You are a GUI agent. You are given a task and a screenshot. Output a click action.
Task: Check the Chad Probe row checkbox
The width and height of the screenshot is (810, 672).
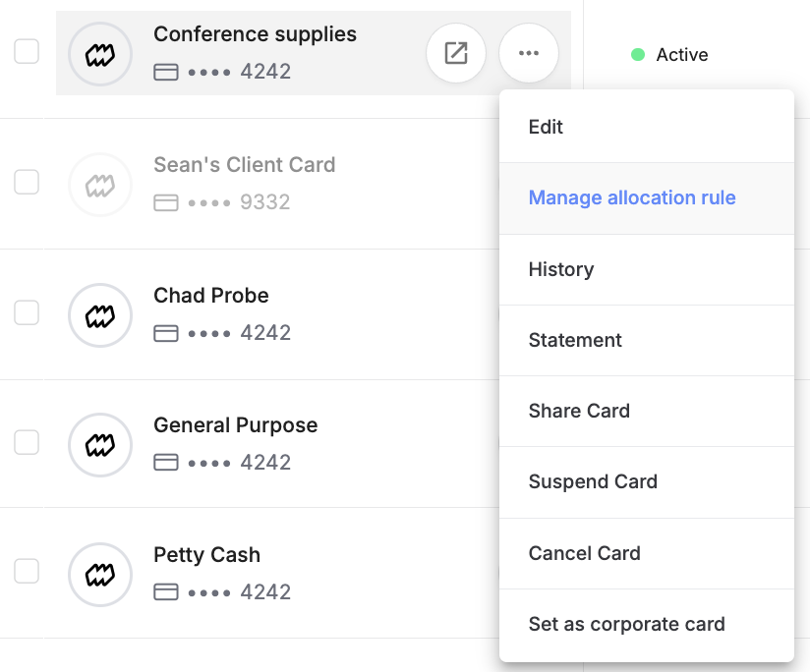[x=27, y=312]
